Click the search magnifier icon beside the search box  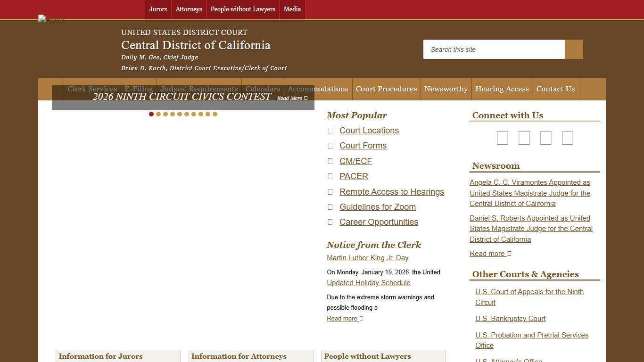tap(574, 49)
